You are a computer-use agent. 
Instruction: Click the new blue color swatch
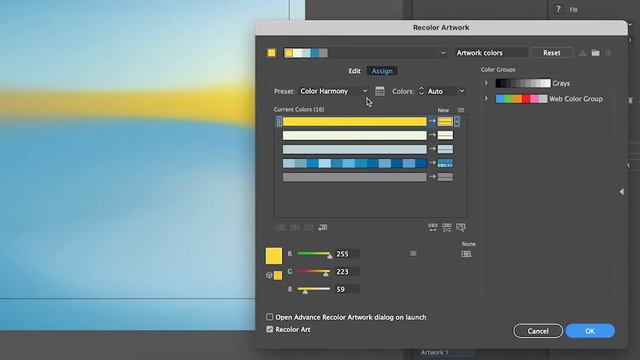tap(445, 163)
